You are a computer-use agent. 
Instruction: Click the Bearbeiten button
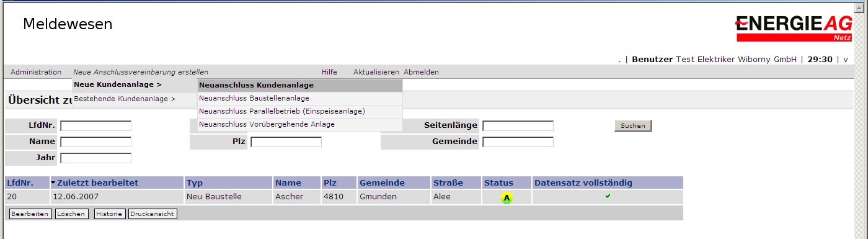[30, 214]
